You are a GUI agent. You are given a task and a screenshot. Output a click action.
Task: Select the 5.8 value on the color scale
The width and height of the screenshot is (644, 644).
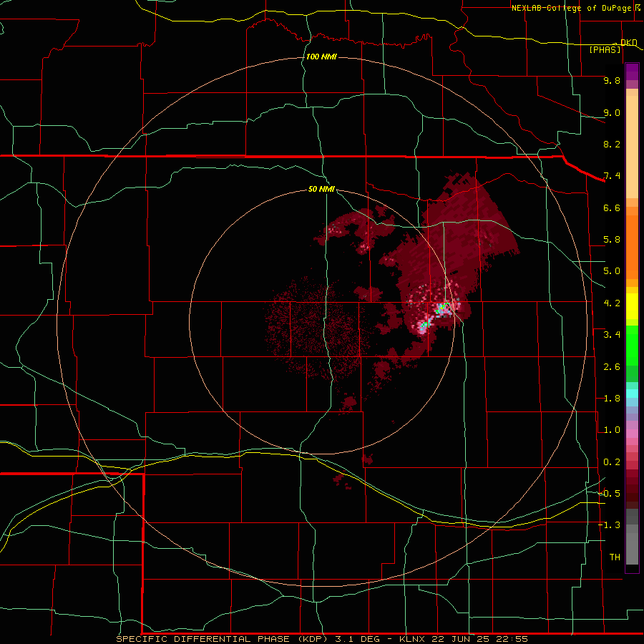tap(612, 240)
